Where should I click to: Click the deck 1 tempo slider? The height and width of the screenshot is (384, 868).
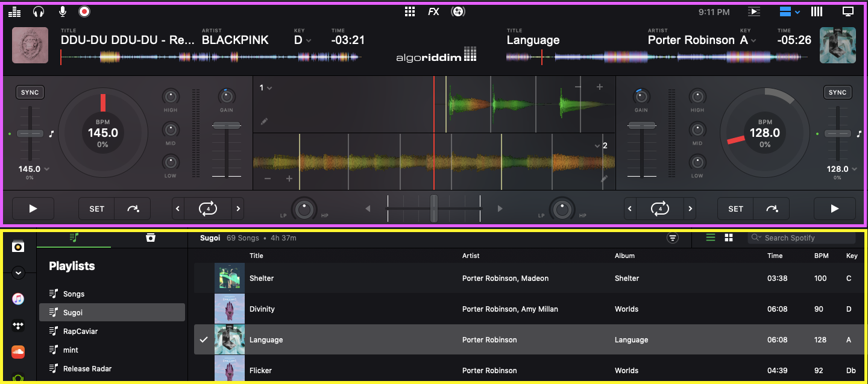pos(30,133)
